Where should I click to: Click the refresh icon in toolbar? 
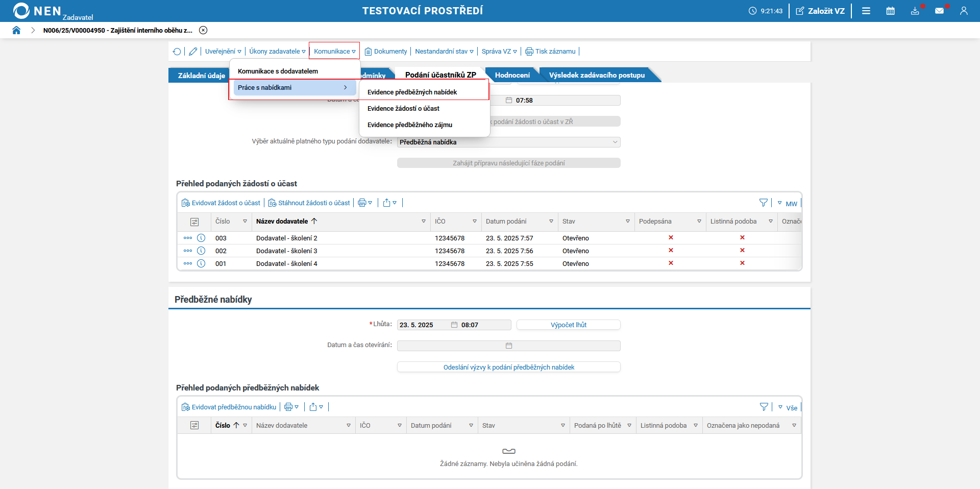177,52
